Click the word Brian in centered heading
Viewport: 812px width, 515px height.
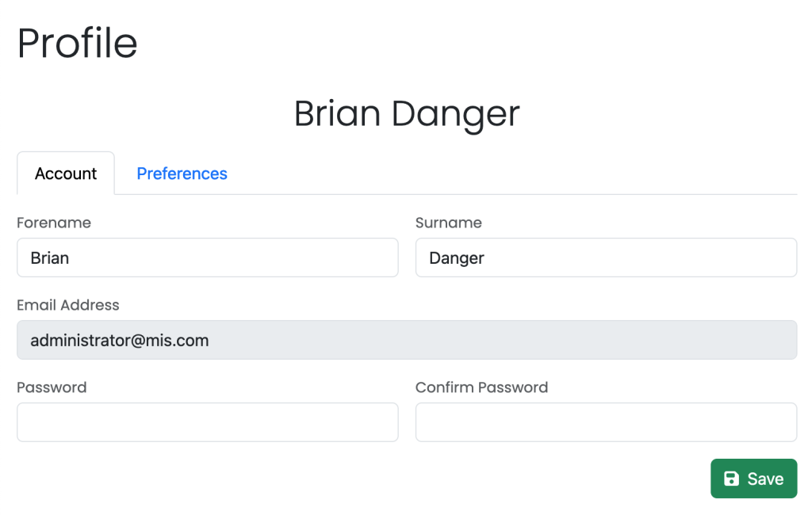pyautogui.click(x=338, y=113)
